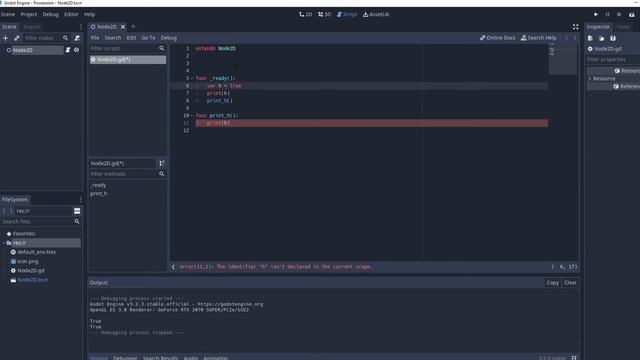Switch to Import dock tab

pos(31,27)
